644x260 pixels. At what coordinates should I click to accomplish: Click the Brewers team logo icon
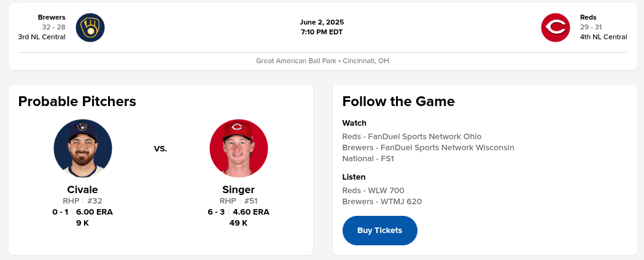[90, 28]
